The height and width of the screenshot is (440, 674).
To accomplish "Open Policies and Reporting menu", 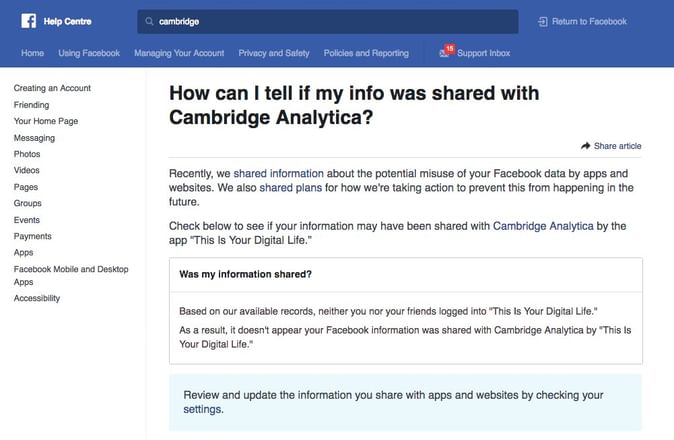I will [366, 53].
